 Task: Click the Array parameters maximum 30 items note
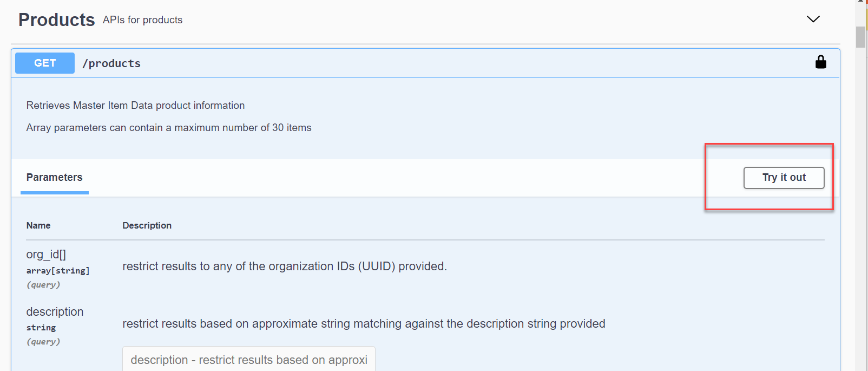coord(169,128)
